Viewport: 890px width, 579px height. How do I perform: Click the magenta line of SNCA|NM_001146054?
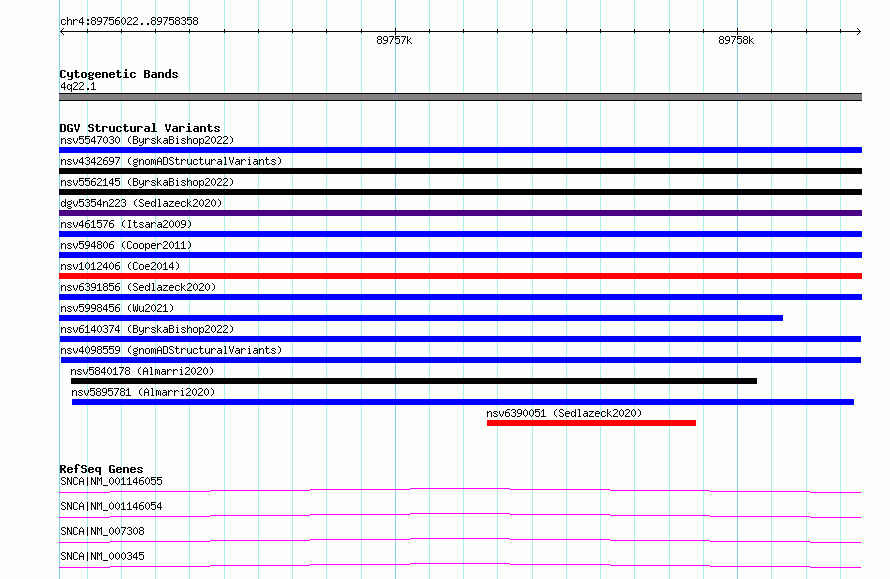(460, 515)
